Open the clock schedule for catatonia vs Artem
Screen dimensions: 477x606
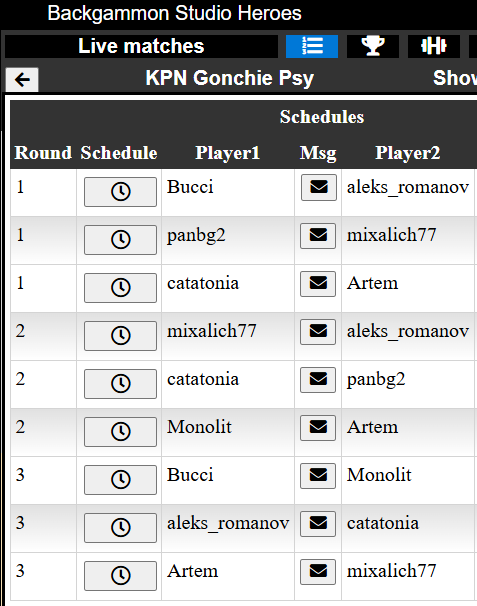coord(120,288)
